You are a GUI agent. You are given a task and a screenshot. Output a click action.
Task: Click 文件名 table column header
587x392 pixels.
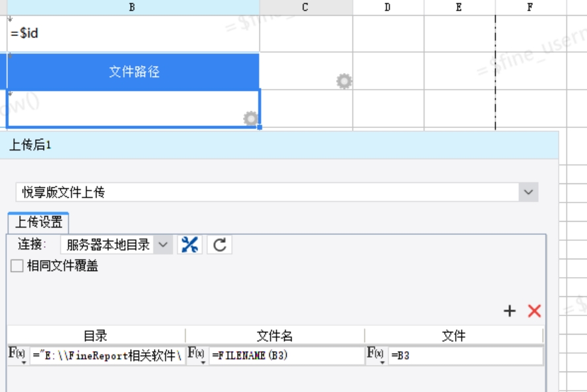[275, 335]
